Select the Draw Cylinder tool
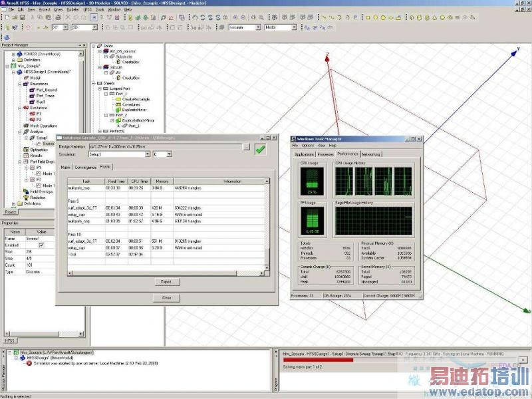The height and width of the screenshot is (399, 532). (419, 17)
